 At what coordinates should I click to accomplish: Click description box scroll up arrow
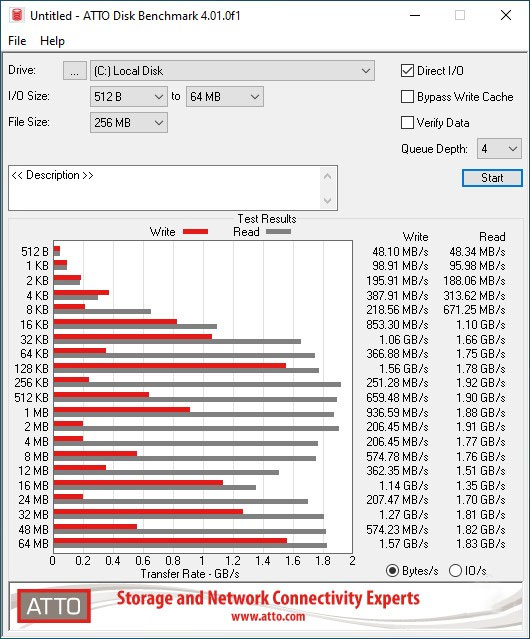pos(328,176)
